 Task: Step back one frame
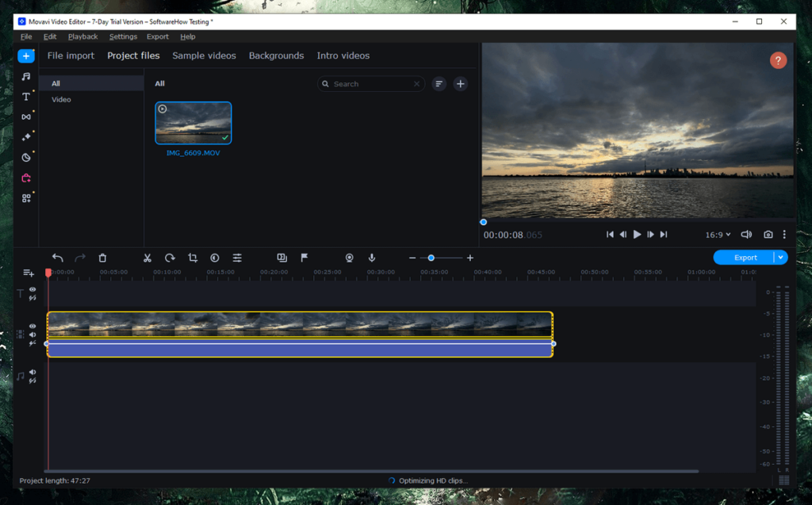[x=623, y=235]
